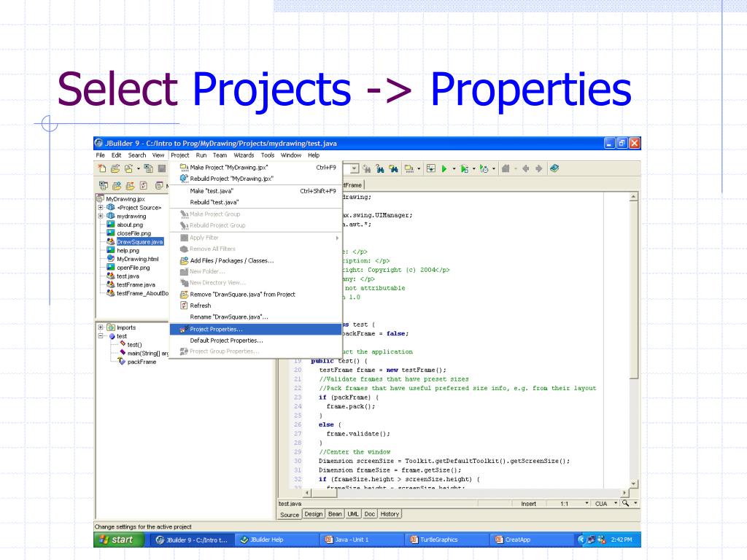Choose Refresh in Project menu

coord(256,306)
